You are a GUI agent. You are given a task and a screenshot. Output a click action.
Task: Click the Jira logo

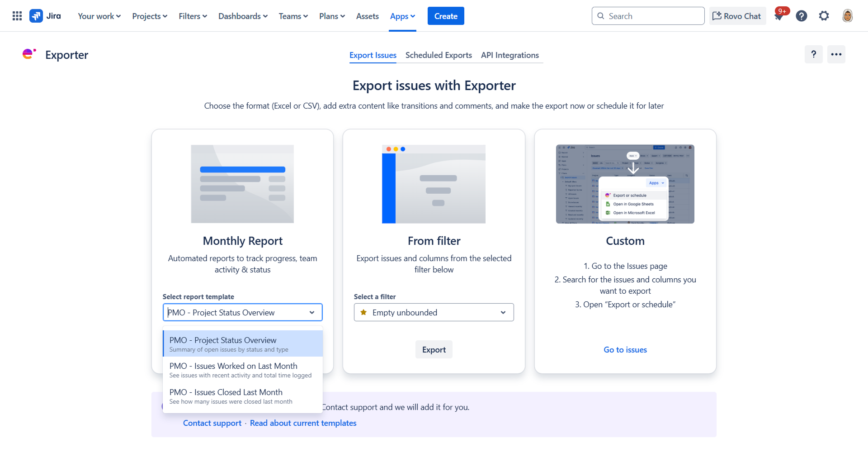[45, 16]
